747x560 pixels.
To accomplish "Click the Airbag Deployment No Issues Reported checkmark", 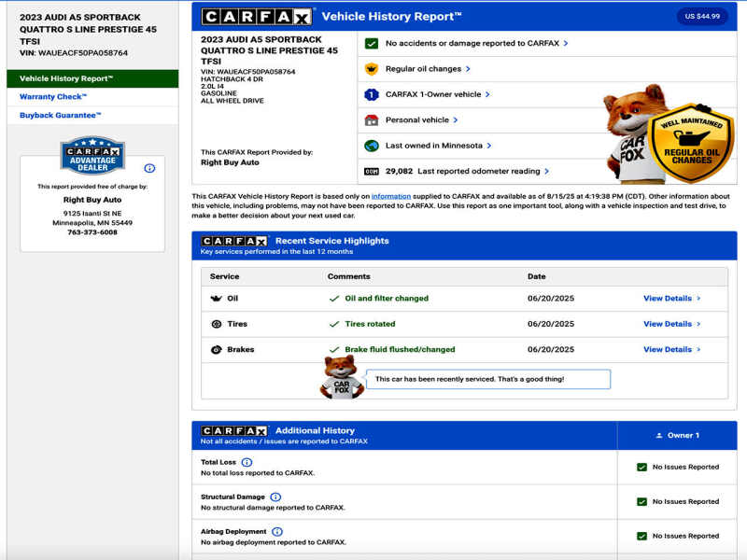I will pos(641,536).
